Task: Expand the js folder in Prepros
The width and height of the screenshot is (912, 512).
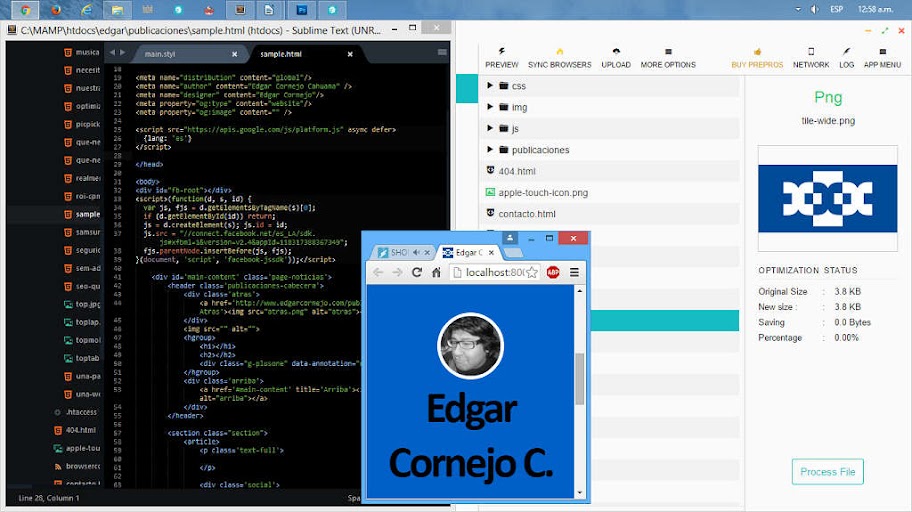Action: [x=490, y=128]
